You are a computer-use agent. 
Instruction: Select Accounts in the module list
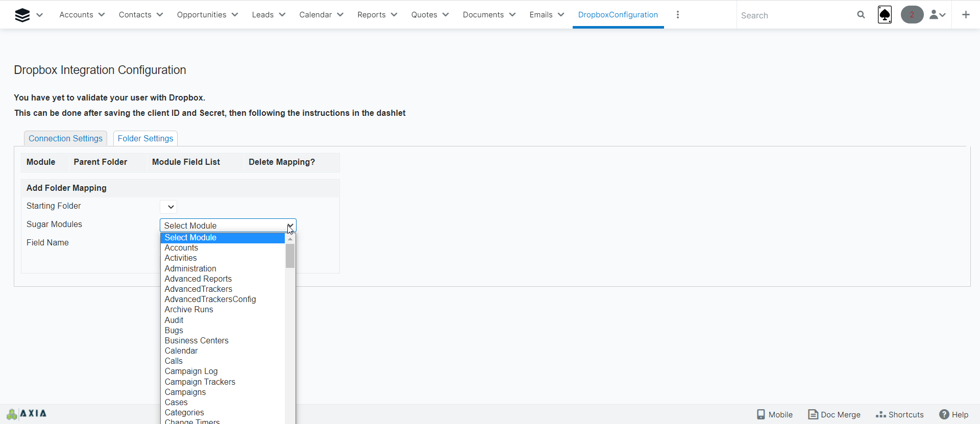(x=223, y=248)
